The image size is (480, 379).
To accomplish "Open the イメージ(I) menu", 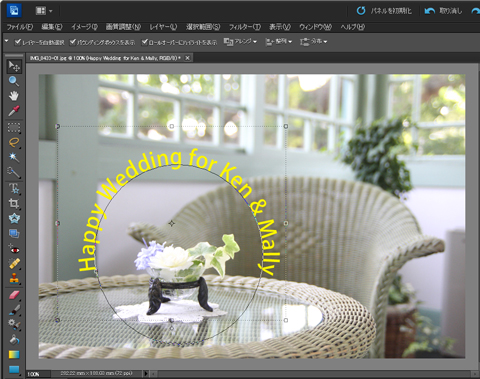I will coord(84,27).
